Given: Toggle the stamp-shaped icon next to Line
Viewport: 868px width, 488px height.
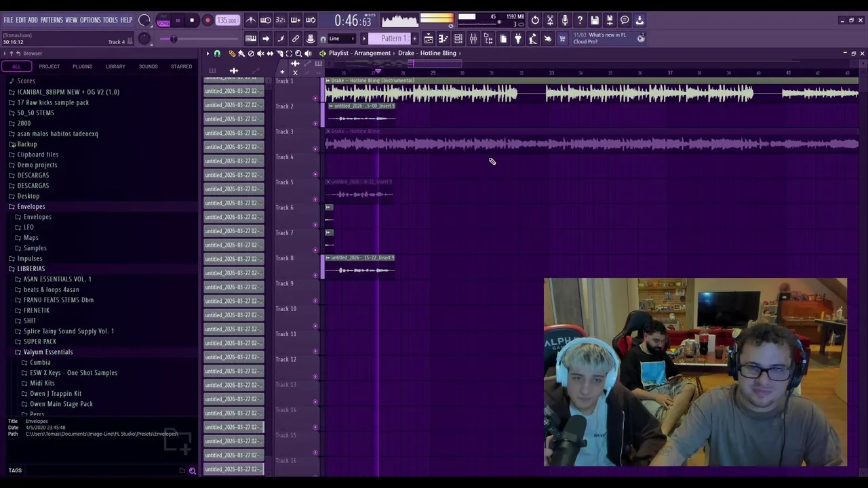Looking at the screenshot, I should click(x=310, y=39).
